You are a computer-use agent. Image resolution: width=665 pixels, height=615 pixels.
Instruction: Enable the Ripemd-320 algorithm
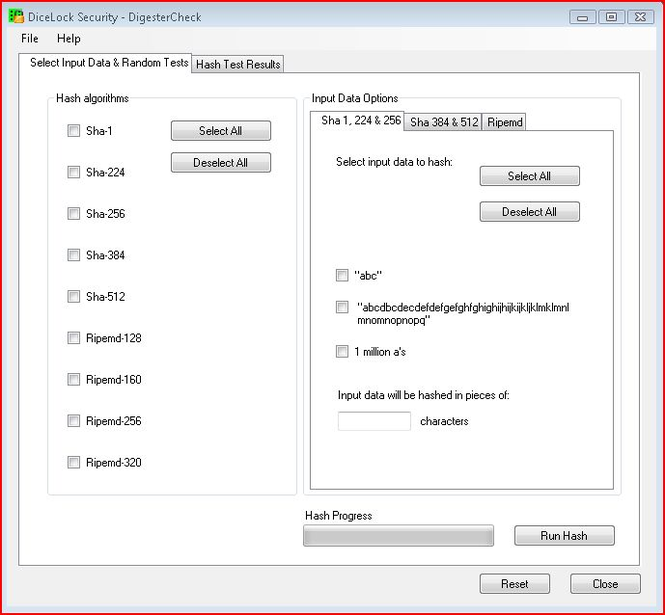(x=73, y=462)
